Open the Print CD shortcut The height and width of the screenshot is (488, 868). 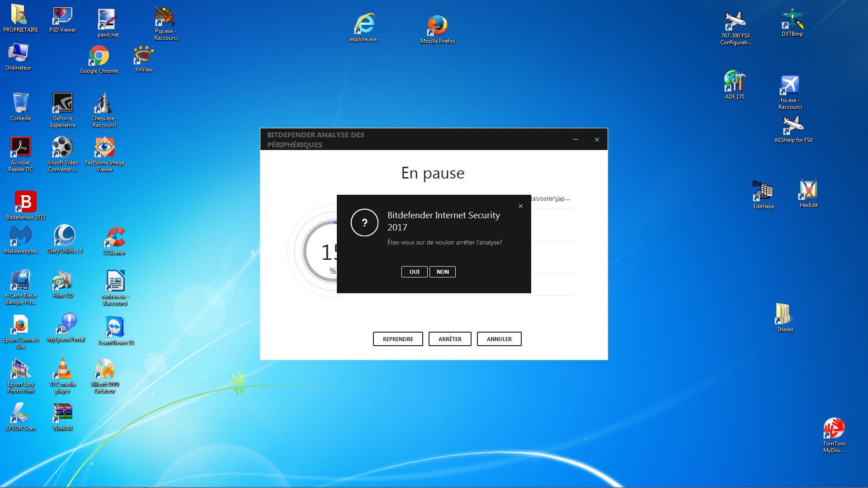[62, 284]
